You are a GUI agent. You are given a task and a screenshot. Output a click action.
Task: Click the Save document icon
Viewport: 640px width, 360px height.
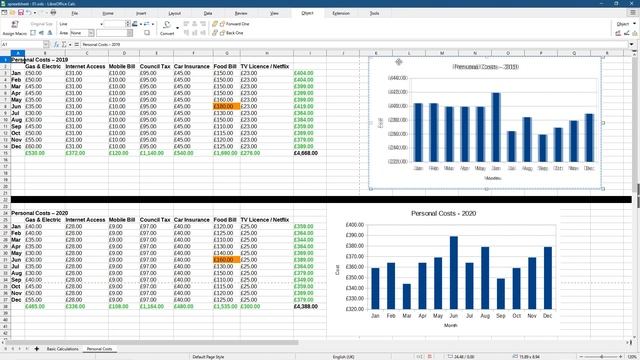click(x=20, y=13)
